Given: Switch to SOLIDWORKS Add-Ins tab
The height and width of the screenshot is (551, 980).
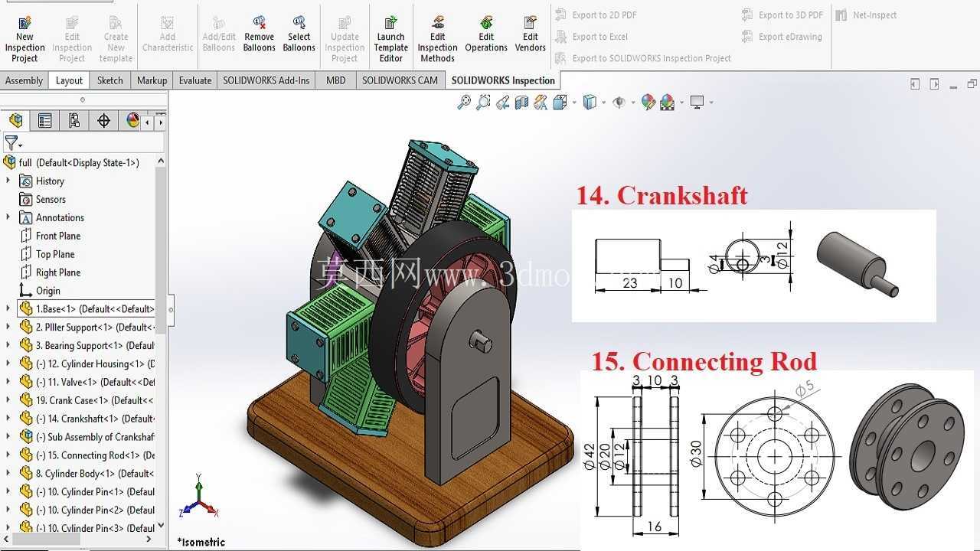Looking at the screenshot, I should 266,80.
